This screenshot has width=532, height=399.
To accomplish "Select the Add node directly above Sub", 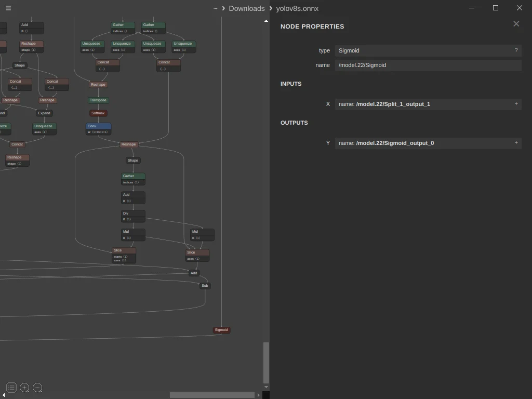I will pos(194,273).
